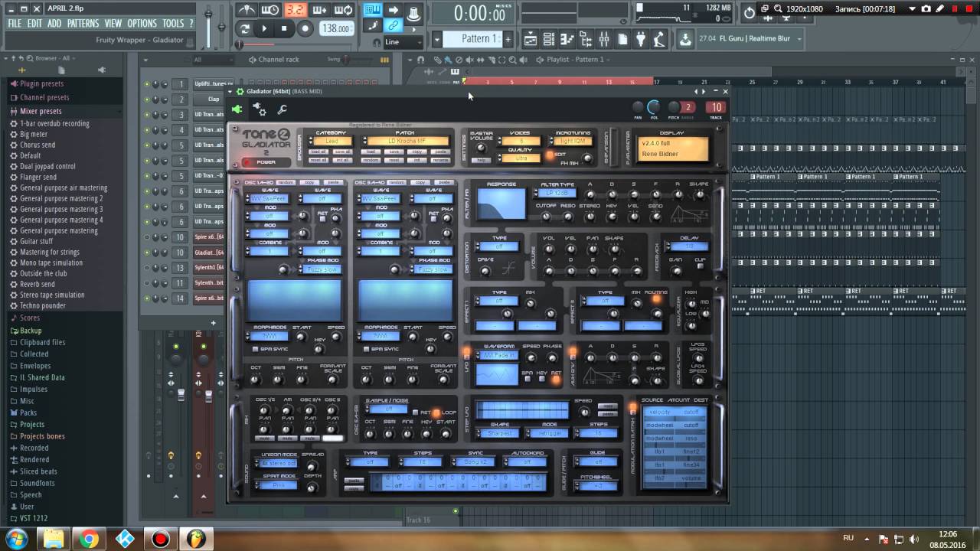This screenshot has height=551, width=980.
Task: Toggle the blend recording overdub icon
Action: coord(319,10)
